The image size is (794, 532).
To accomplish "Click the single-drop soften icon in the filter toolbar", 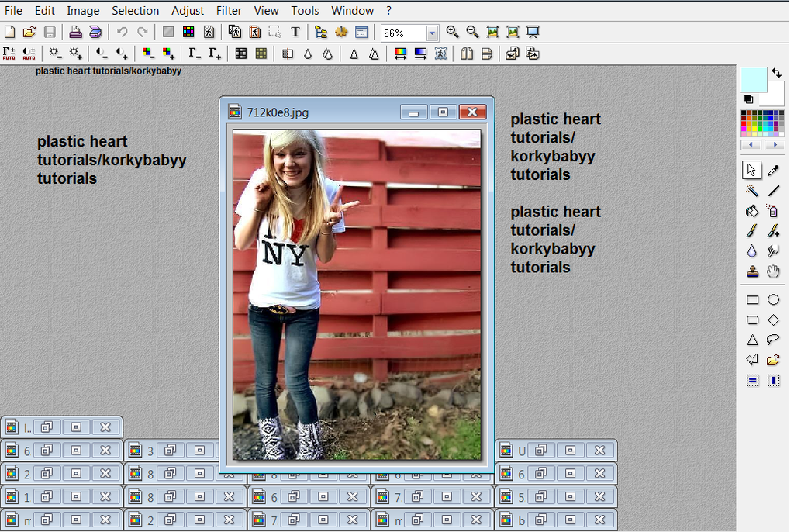I will (308, 54).
